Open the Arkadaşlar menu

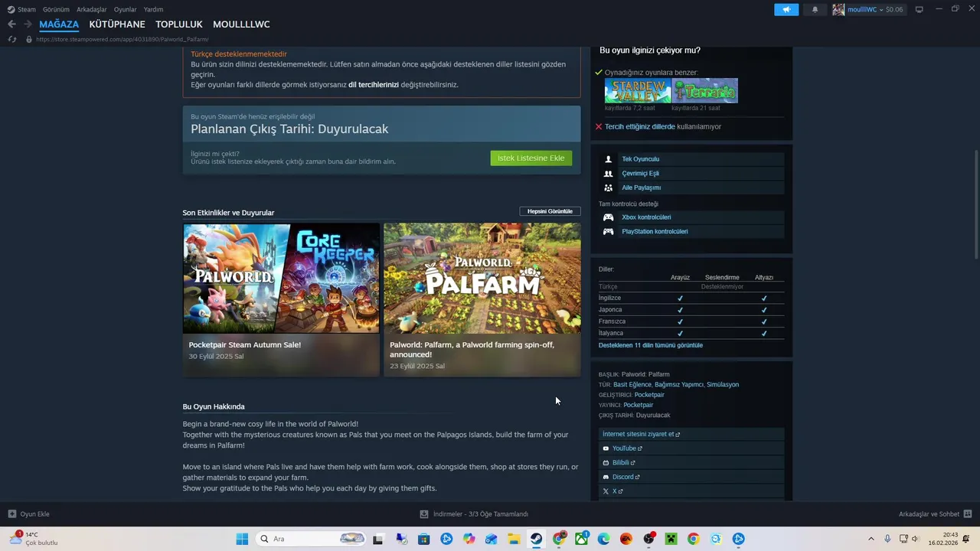coord(92,9)
